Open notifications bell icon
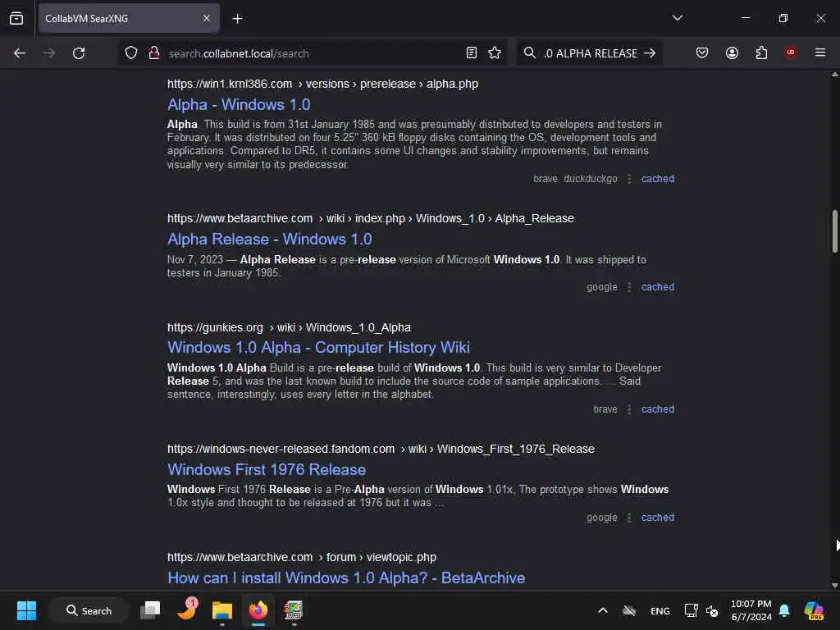This screenshot has width=840, height=630. tap(784, 610)
